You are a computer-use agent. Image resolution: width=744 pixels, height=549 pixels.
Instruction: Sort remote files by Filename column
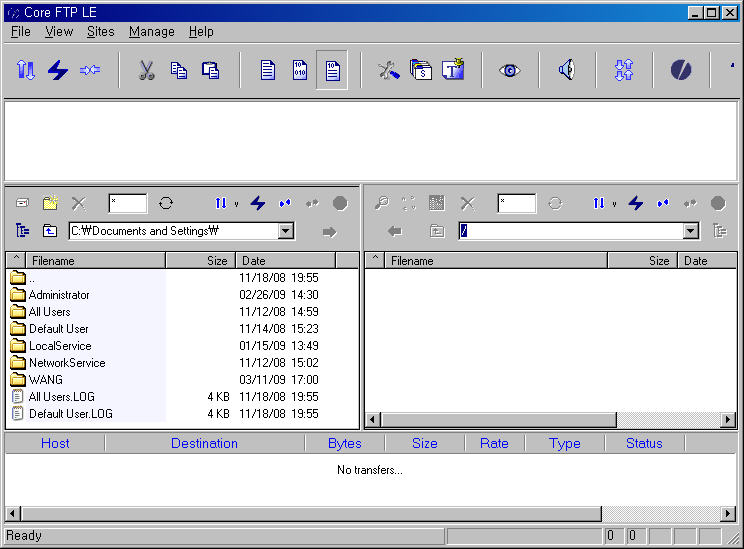(x=496, y=261)
